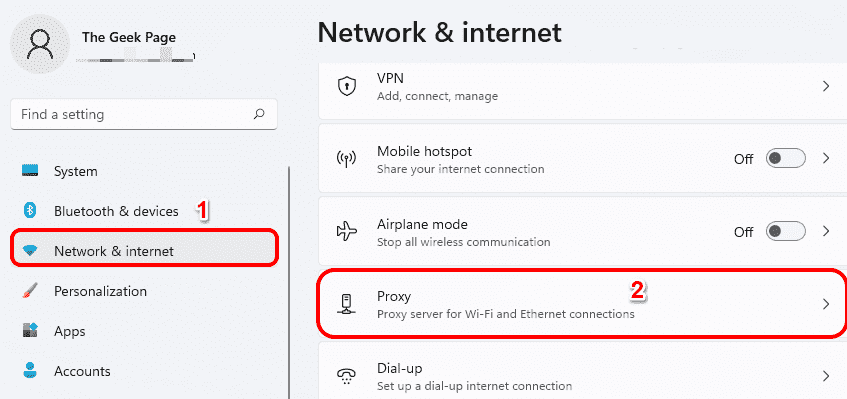Viewport: 847px width, 399px height.
Task: Click the Find a setting field
Action: (x=144, y=114)
